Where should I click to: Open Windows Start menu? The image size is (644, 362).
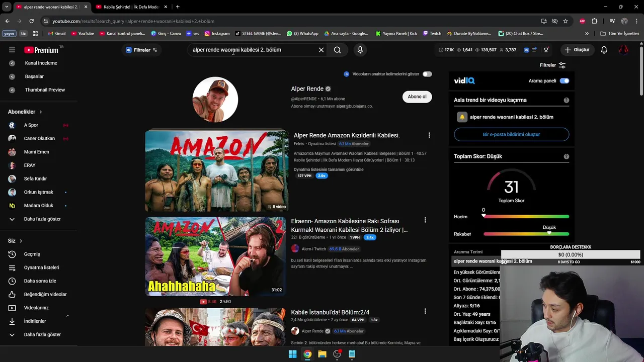click(292, 354)
